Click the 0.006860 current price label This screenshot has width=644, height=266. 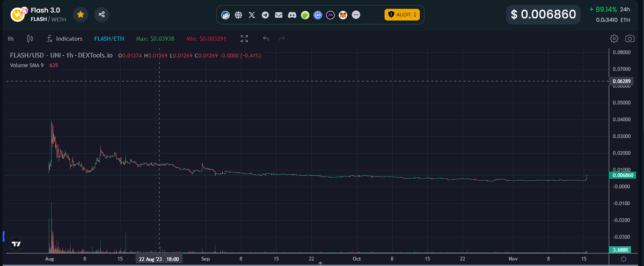pyautogui.click(x=623, y=175)
